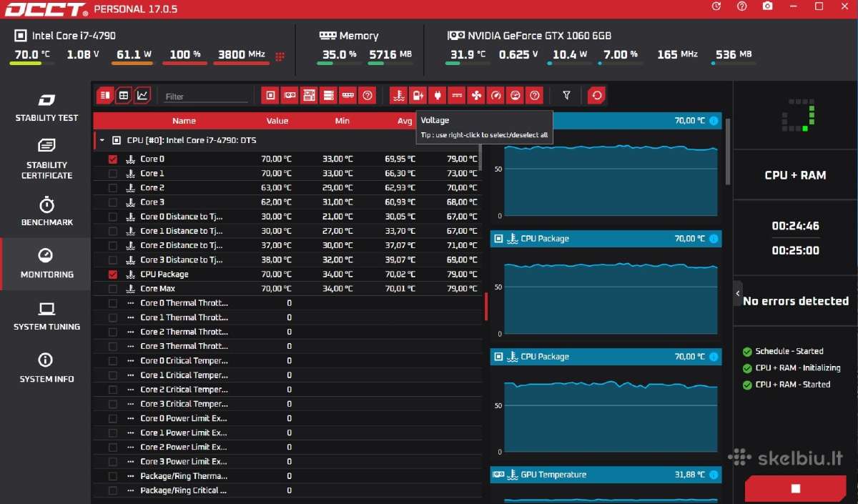Viewport: 858px width, 504px height.
Task: Open the Stability Test section
Action: 46,107
